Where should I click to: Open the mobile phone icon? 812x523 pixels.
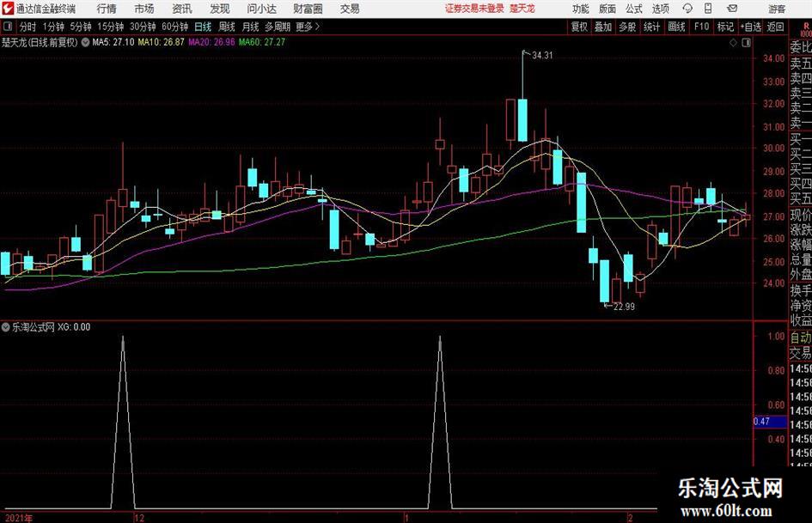click(708, 9)
